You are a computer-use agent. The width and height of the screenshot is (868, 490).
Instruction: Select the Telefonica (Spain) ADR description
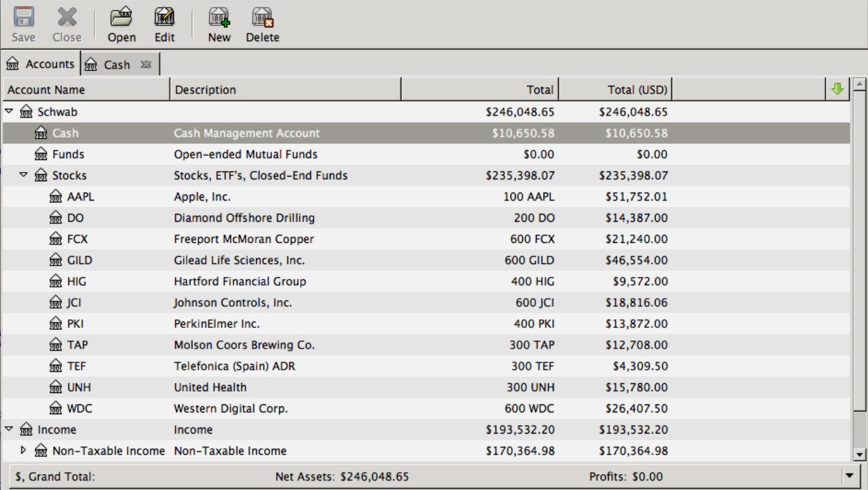pyautogui.click(x=234, y=366)
